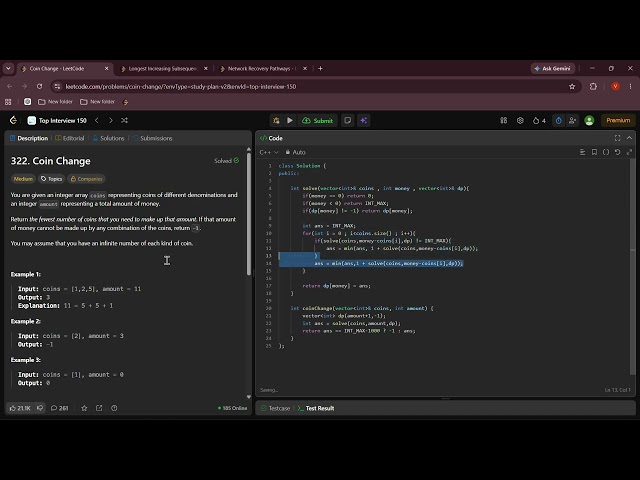Switch to the Longest Increasing Subsequence browser tab
640x480 pixels.
tap(164, 69)
